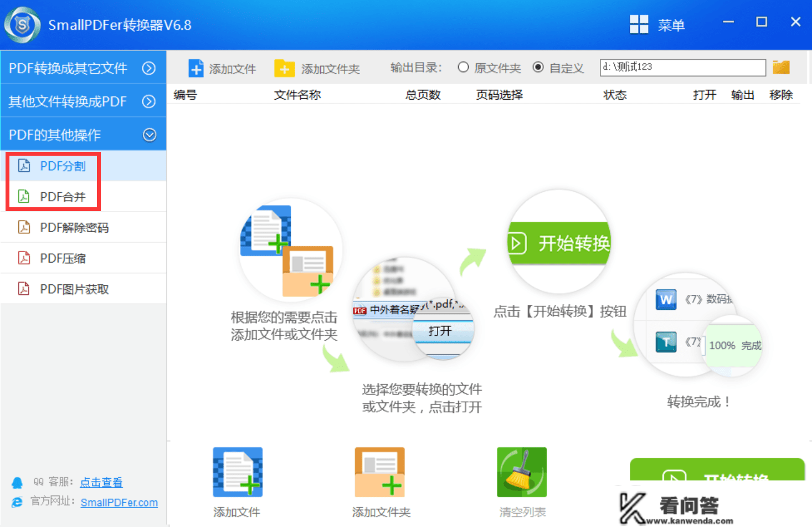812x527 pixels.
Task: Click the browser icon beside 官方网址
Action: point(17,502)
